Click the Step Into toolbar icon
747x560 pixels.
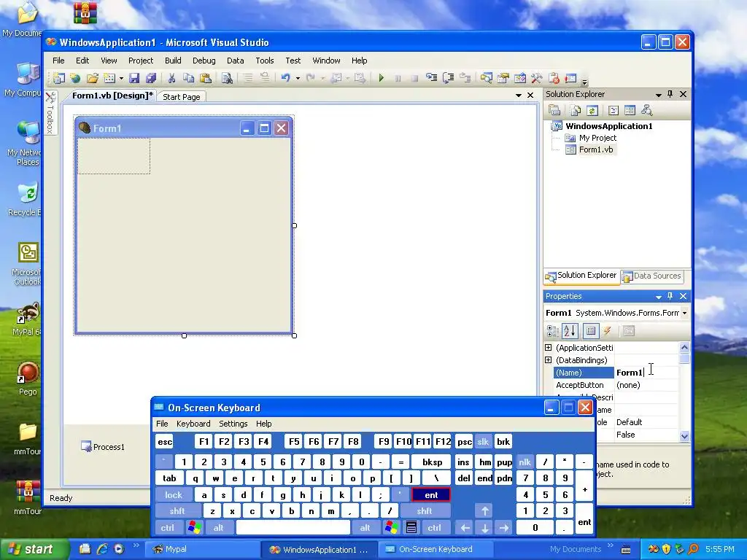point(431,77)
